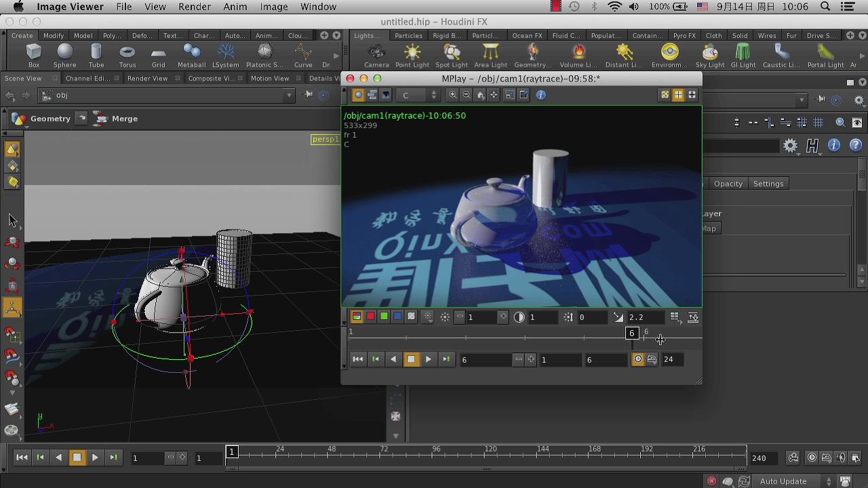The image size is (868, 488).
Task: Expand shelf tab options arrow beside Cloud tab
Action: point(338,35)
